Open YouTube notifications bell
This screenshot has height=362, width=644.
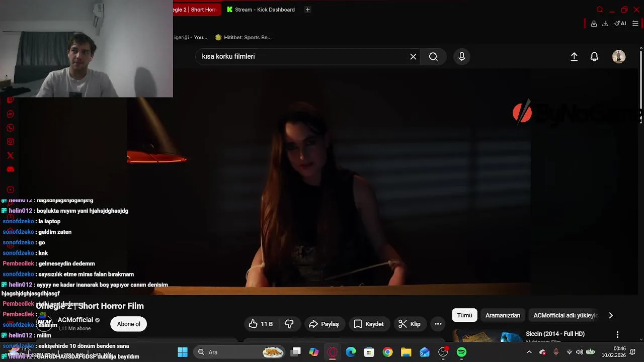click(x=594, y=57)
